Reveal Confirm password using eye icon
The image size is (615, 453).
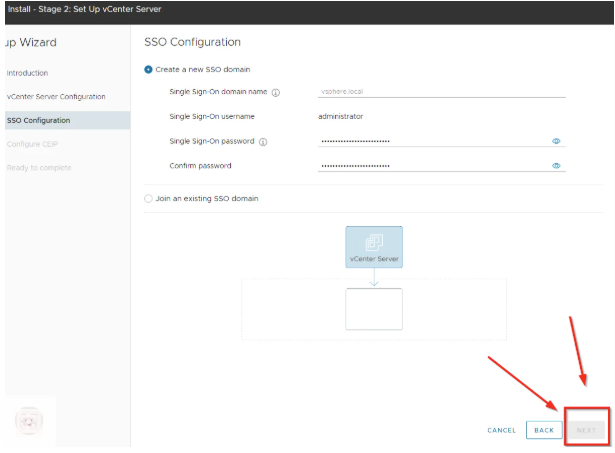pos(556,166)
